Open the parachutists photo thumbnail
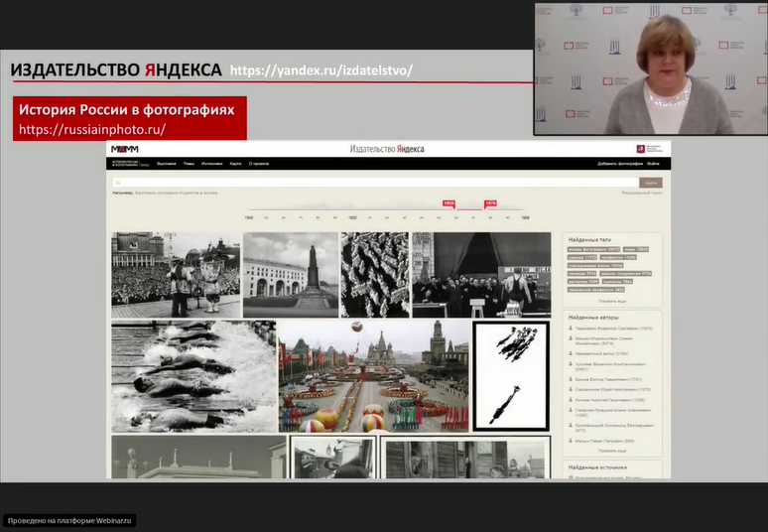Viewport: 768px width, 532px height. (x=511, y=376)
